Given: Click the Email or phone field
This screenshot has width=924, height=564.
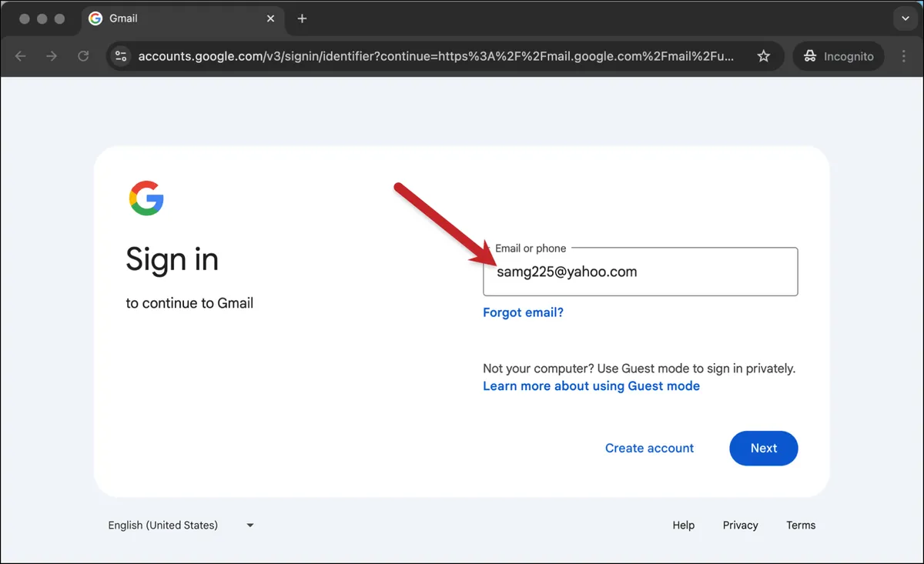Looking at the screenshot, I should (x=641, y=272).
